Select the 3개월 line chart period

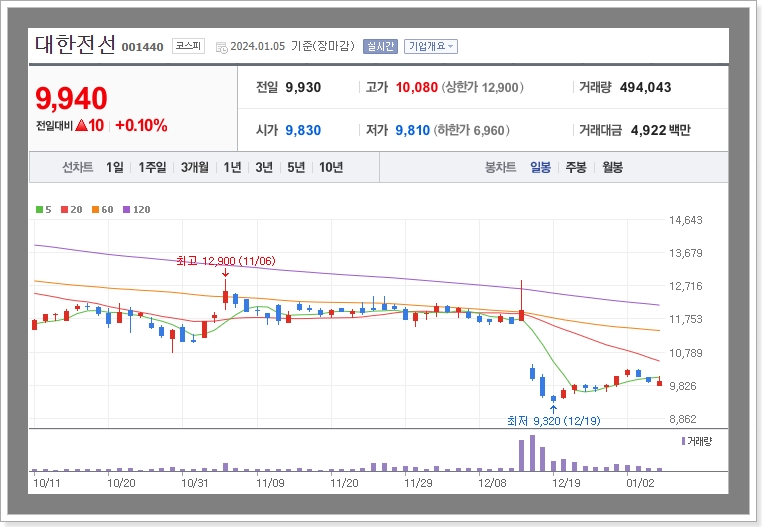tap(195, 167)
